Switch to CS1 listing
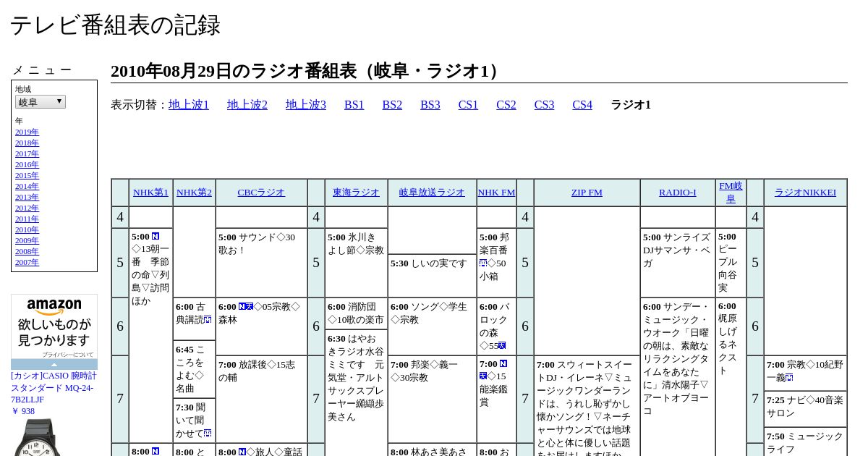The width and height of the screenshot is (868, 456). pos(468,105)
